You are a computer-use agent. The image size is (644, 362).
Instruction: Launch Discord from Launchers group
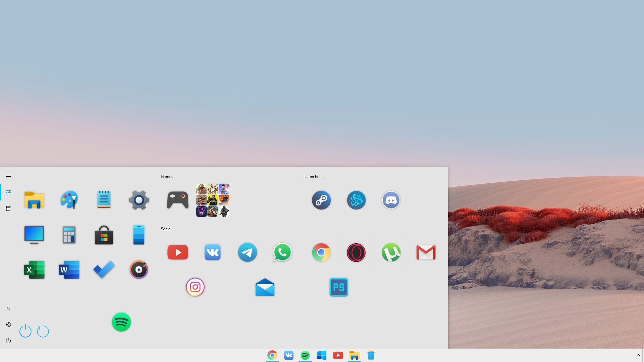(x=391, y=200)
